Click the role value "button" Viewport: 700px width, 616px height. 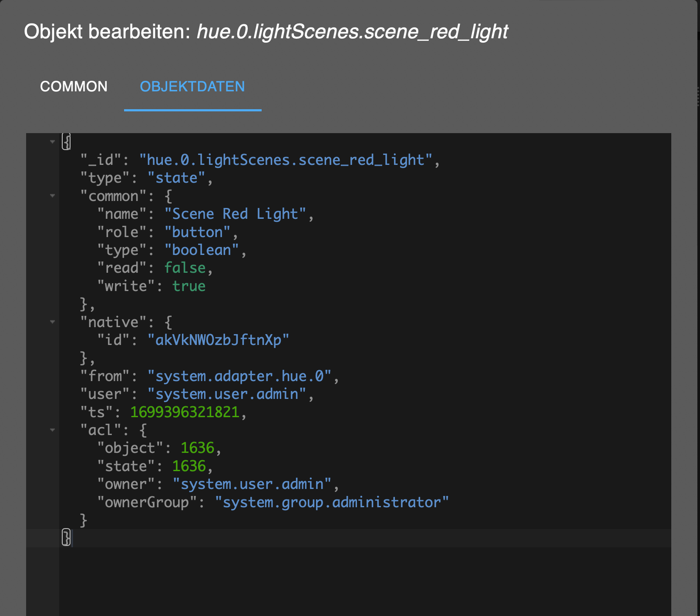197,232
